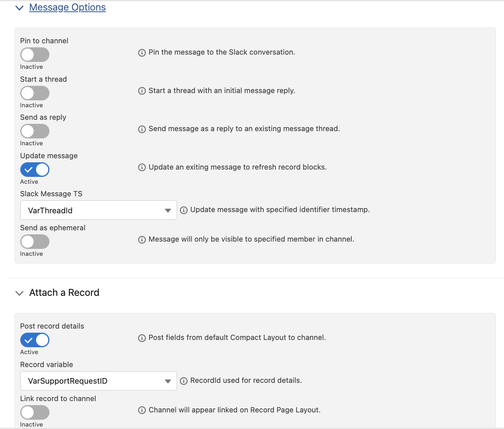Click the info icon beside ephemeral message description

coord(142,240)
